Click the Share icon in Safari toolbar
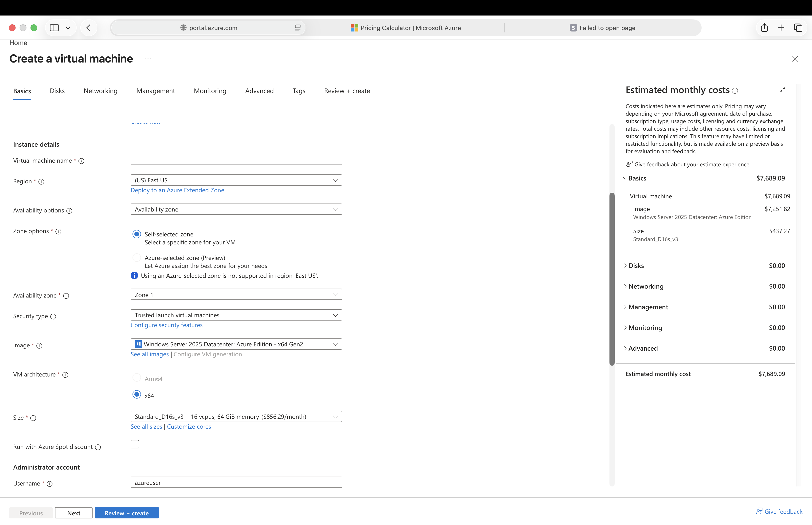Screen dimensions: 812x525 (x=764, y=28)
